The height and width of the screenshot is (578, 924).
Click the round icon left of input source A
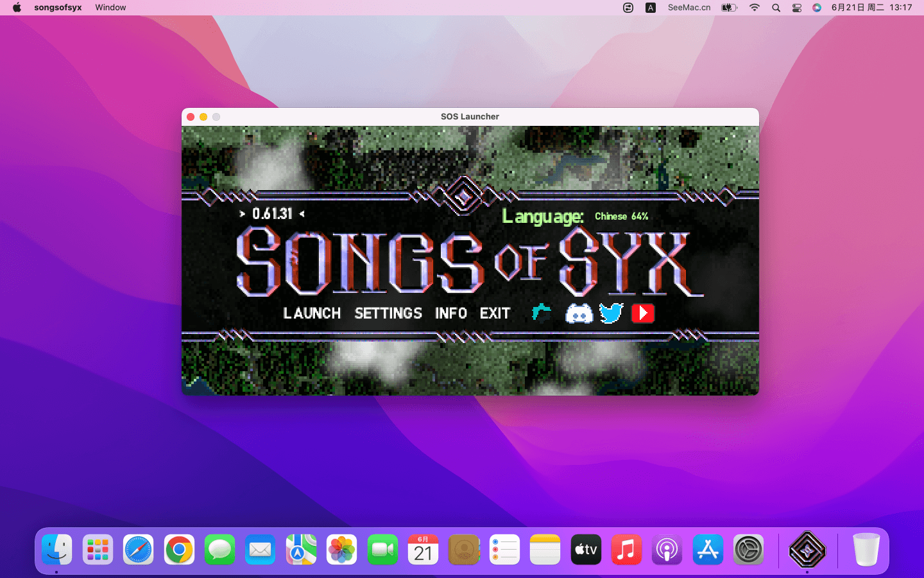tap(628, 8)
